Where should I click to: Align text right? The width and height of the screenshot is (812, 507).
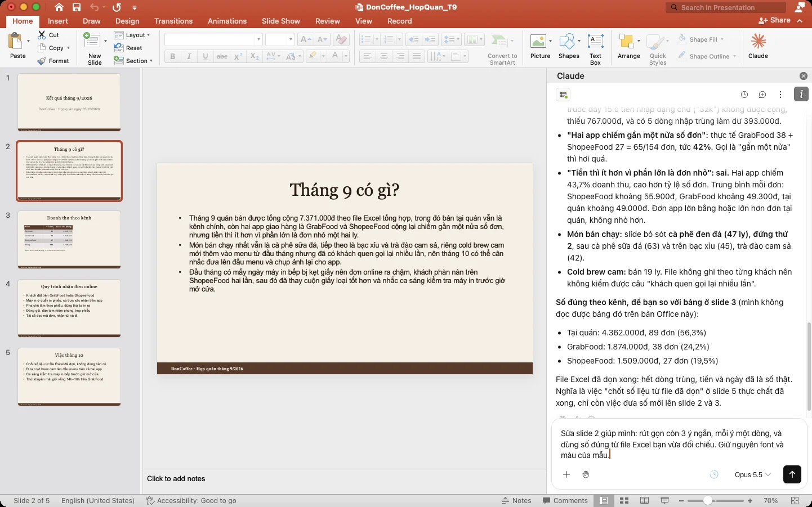400,56
